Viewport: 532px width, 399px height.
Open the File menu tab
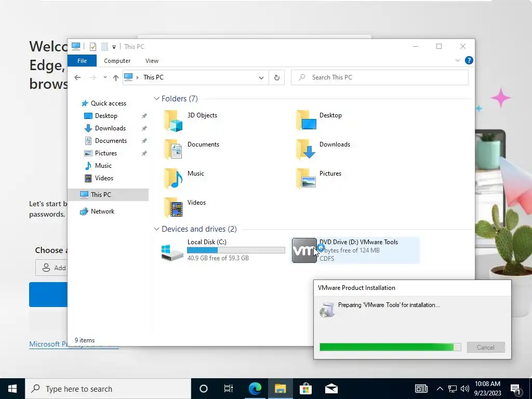(x=82, y=61)
